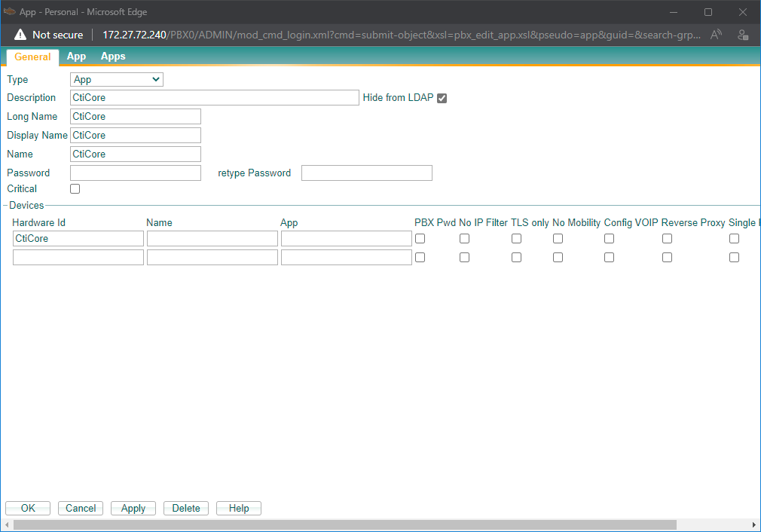761x532 pixels.
Task: Delete this app object
Action: [x=186, y=509]
